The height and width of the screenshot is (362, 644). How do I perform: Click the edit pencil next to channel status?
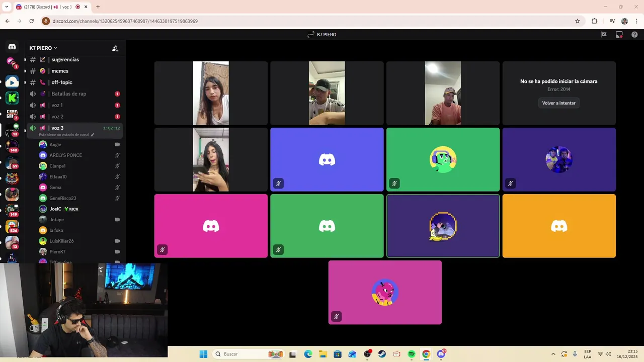point(92,135)
